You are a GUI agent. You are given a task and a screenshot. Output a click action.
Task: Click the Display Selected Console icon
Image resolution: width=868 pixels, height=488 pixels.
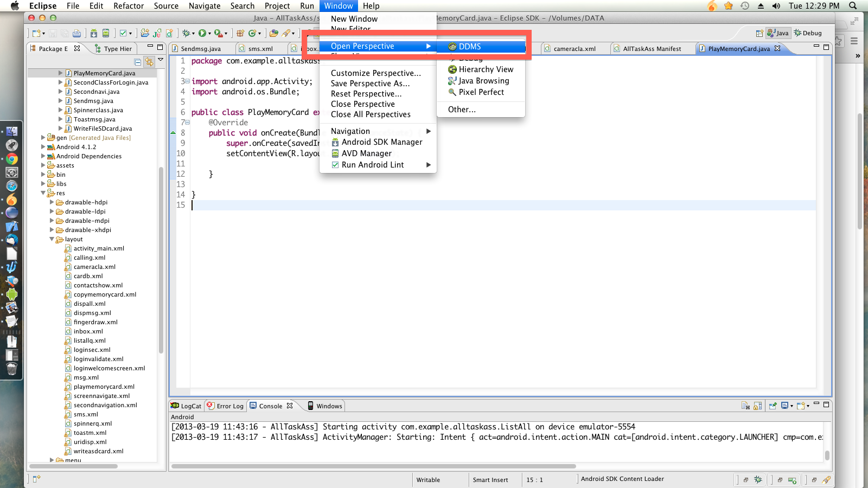coord(784,406)
